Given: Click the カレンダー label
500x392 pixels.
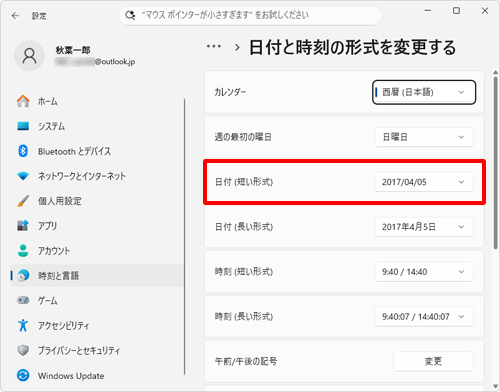Looking at the screenshot, I should [x=230, y=92].
